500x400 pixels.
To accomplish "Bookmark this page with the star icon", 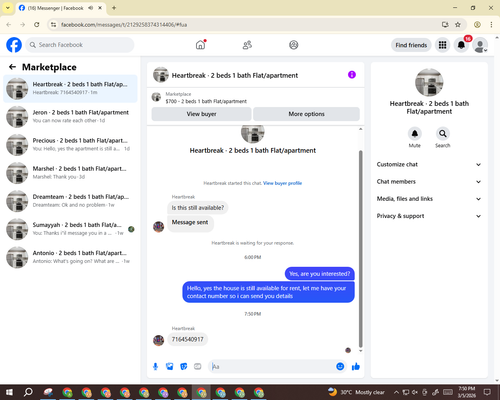I will 458,25.
